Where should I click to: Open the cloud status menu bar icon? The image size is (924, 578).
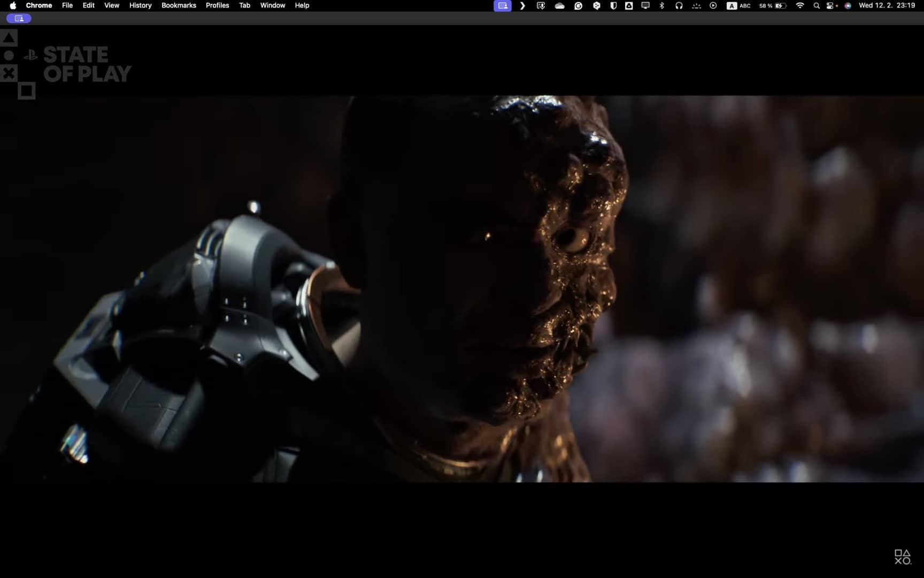560,5
